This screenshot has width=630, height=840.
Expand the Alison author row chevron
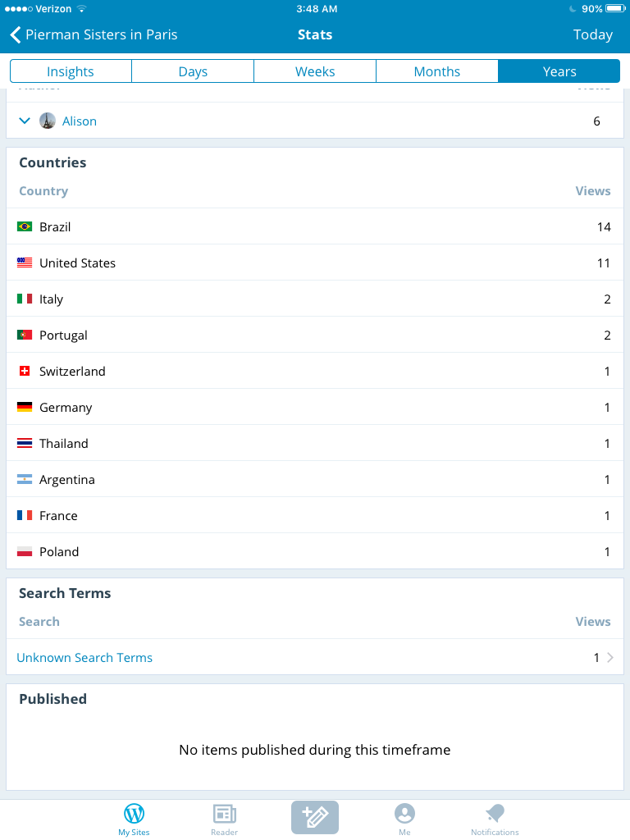point(25,121)
